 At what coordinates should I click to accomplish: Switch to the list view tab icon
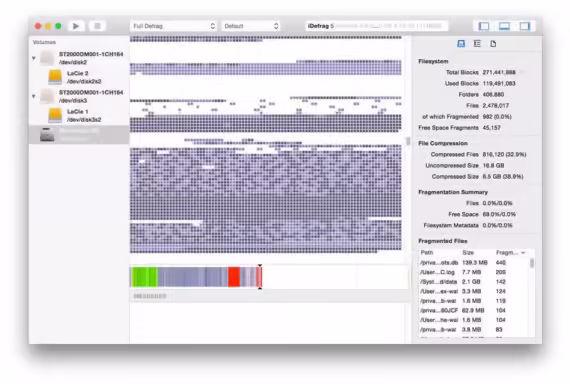tap(477, 44)
